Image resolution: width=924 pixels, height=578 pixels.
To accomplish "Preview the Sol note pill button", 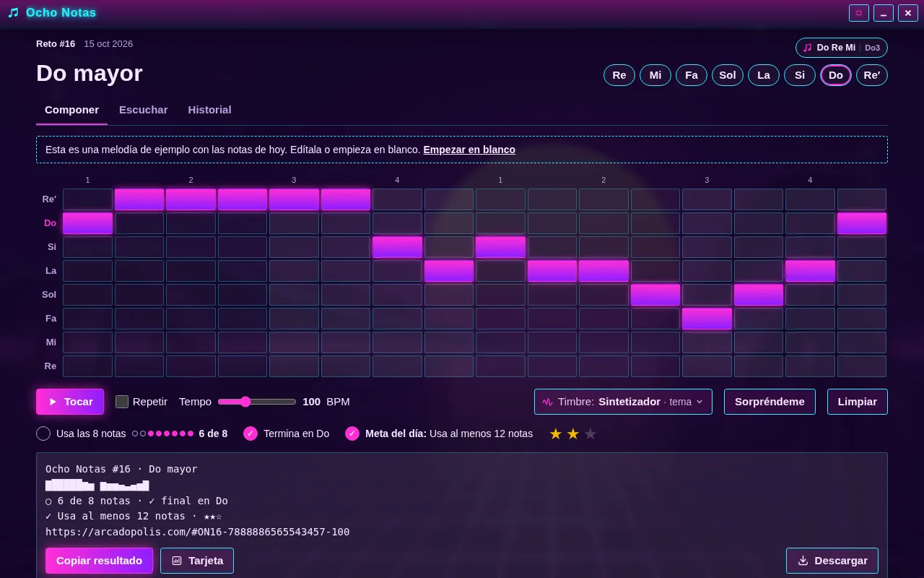I will point(728,75).
